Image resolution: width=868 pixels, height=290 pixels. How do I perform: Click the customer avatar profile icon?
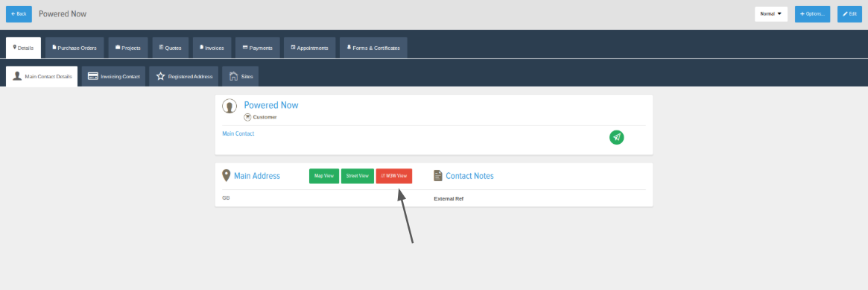point(229,107)
